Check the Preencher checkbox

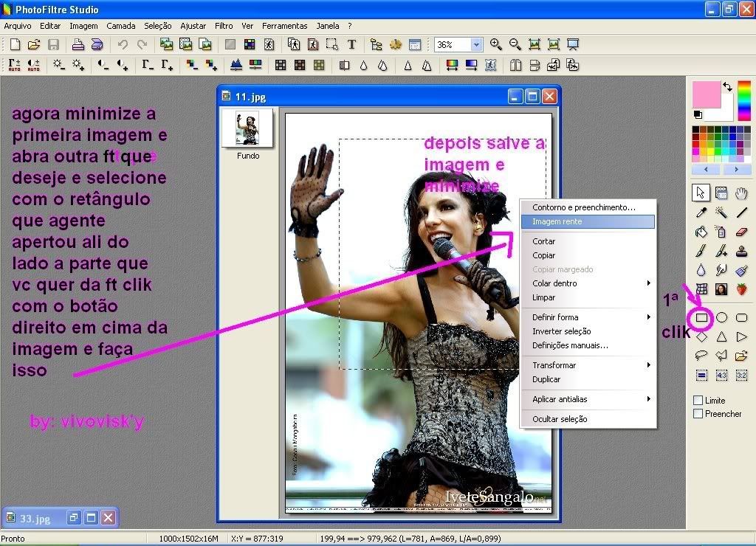698,414
